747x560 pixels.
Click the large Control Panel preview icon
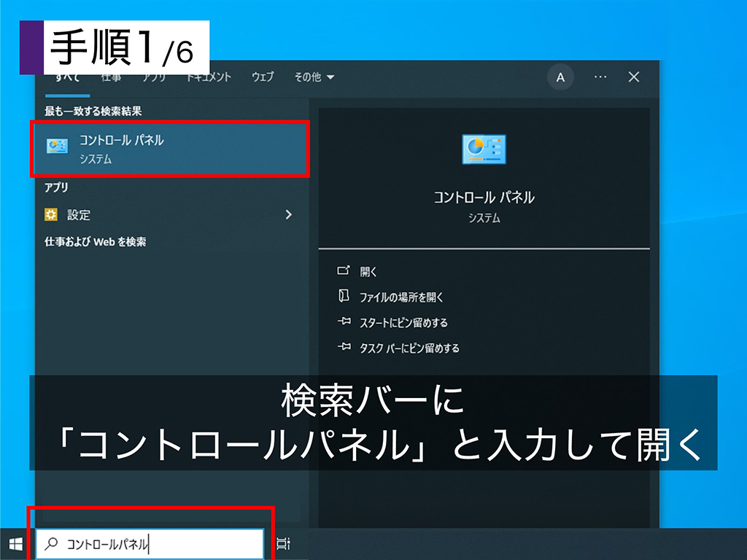(x=484, y=149)
